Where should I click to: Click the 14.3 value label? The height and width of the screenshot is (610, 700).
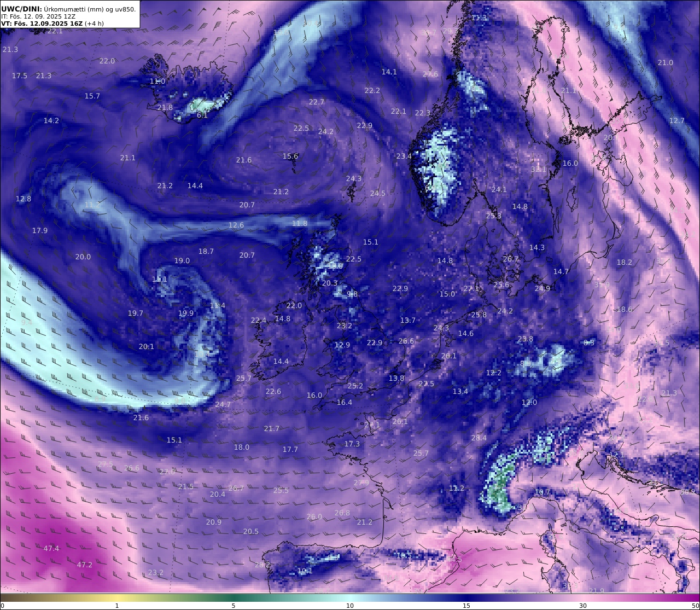click(x=537, y=247)
